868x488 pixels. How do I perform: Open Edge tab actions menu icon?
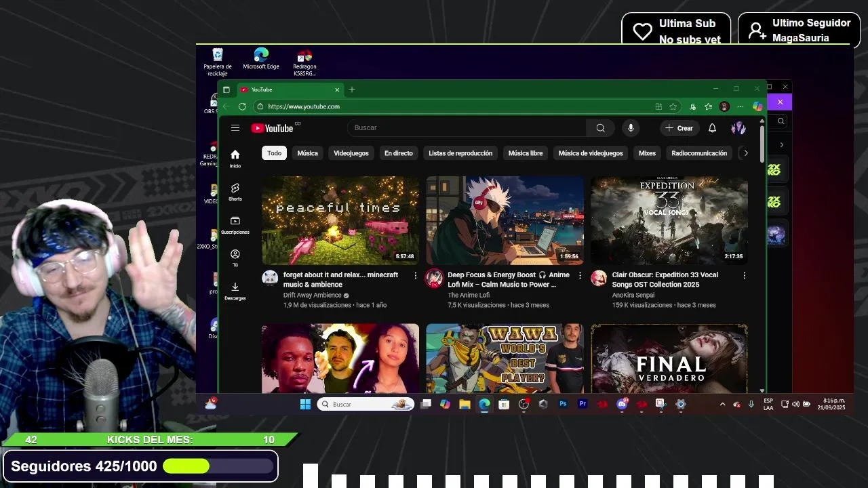coord(226,89)
